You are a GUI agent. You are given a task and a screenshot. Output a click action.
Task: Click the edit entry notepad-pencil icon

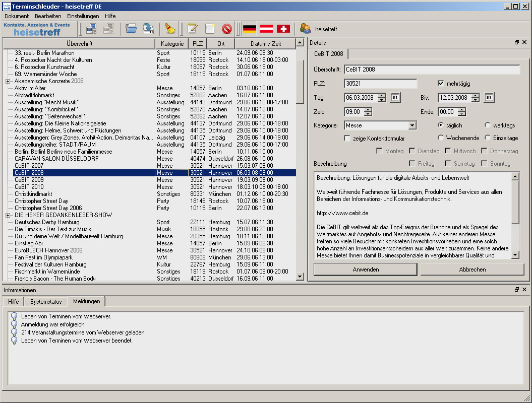(193, 29)
